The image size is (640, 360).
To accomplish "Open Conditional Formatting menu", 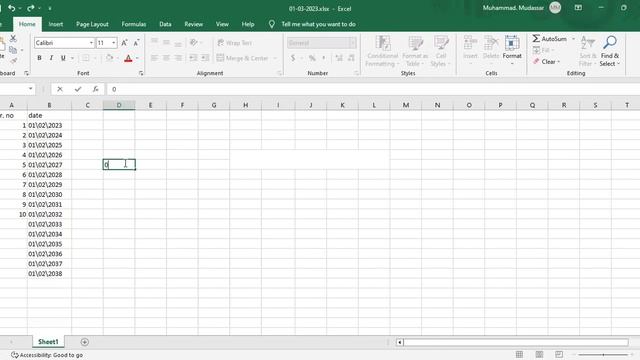I will (382, 51).
